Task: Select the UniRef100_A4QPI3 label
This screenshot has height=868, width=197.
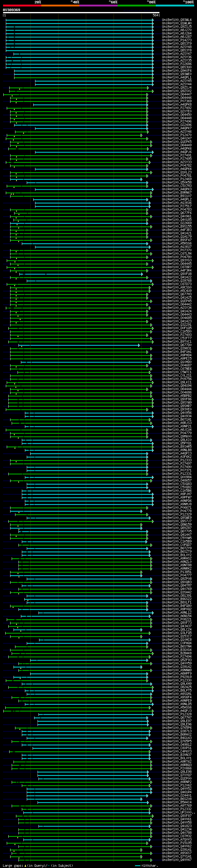Action: [177, 453]
